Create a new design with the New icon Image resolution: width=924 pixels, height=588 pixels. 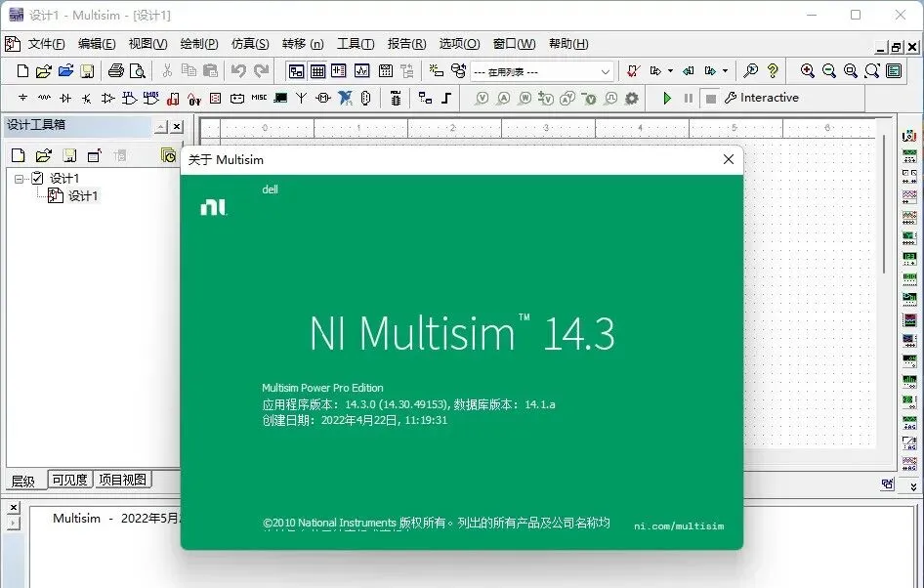(x=22, y=71)
